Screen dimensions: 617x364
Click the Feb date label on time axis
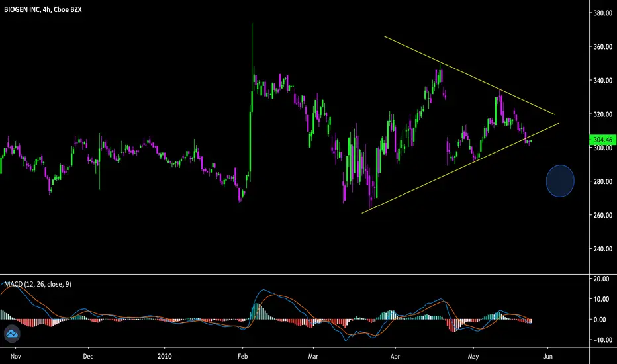243,357
